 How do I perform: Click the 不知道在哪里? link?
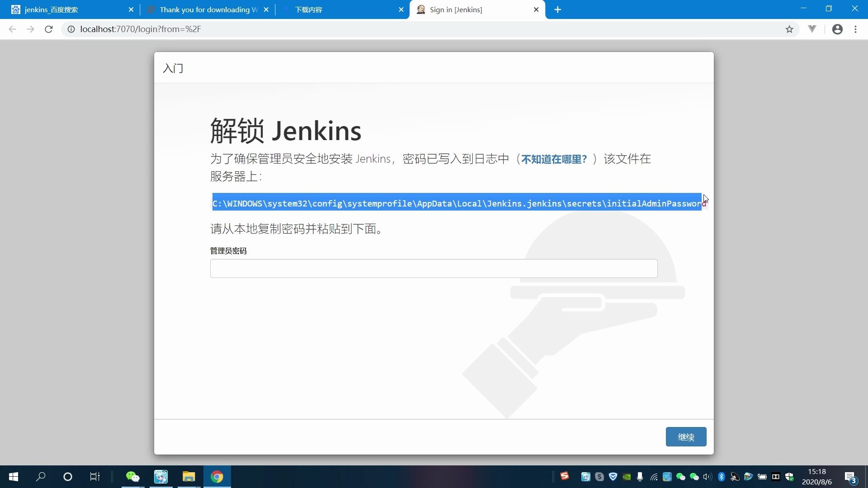tap(554, 159)
